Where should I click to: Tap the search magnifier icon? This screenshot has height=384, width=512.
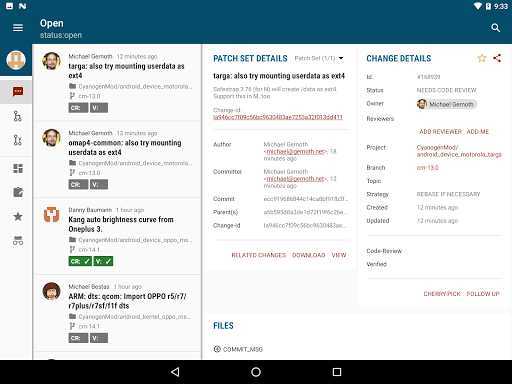tap(496, 28)
